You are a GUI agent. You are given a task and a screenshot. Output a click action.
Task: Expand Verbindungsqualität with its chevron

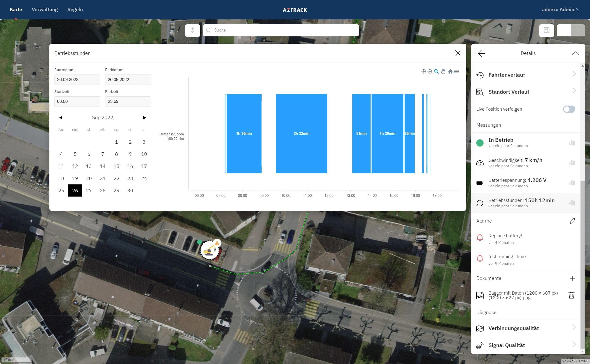tap(574, 327)
